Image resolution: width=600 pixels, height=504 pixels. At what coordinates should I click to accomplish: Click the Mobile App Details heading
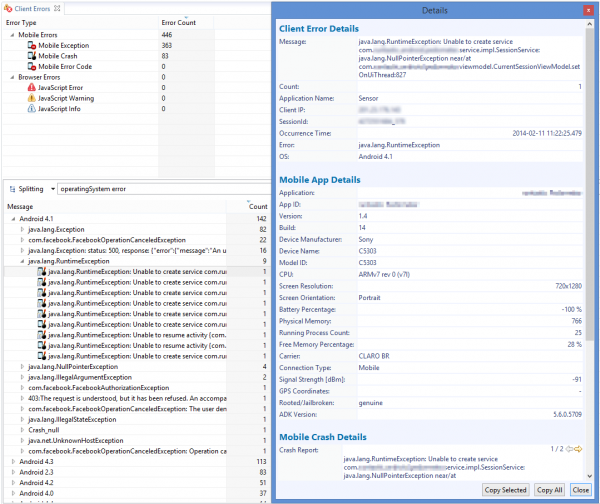point(320,180)
